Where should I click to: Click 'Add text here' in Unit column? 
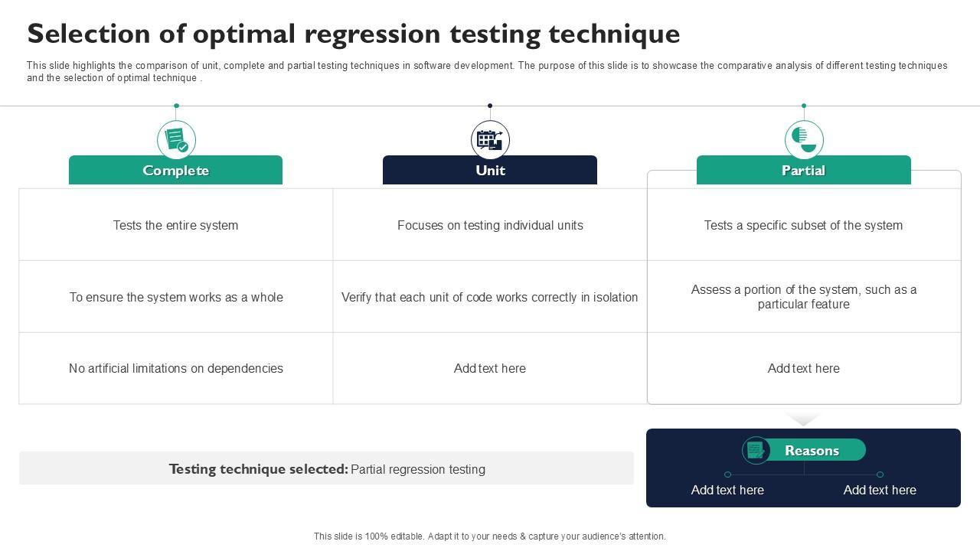[x=490, y=368]
